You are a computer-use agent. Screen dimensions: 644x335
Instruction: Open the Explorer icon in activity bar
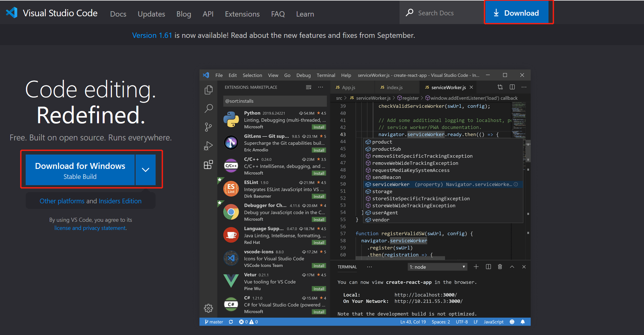(209, 90)
